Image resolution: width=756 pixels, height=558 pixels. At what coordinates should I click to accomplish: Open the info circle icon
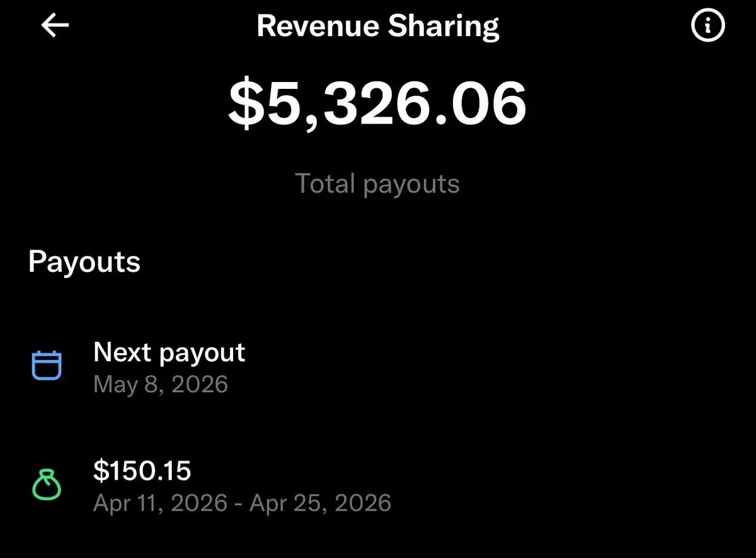pyautogui.click(x=708, y=26)
